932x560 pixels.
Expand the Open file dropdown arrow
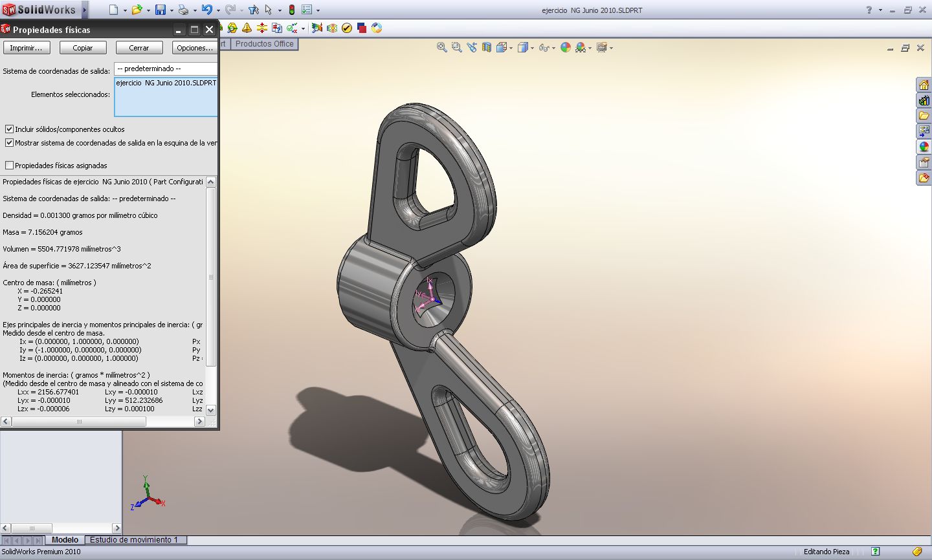148,10
